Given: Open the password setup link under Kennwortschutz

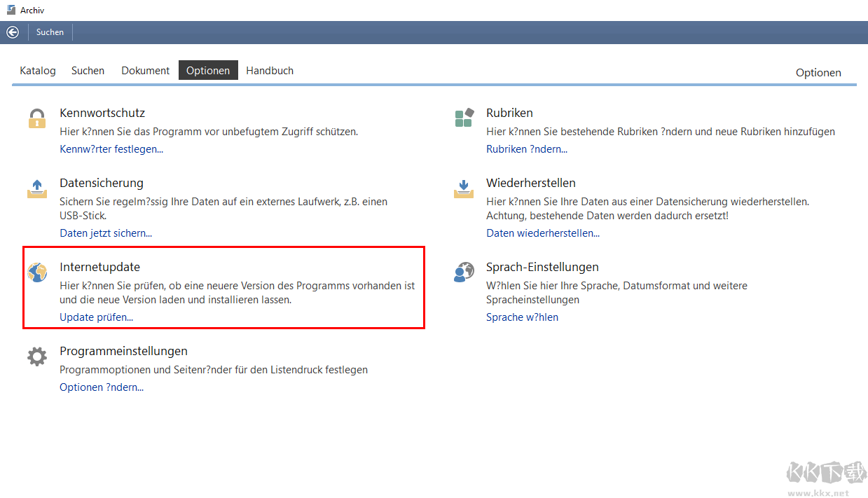Looking at the screenshot, I should [111, 149].
